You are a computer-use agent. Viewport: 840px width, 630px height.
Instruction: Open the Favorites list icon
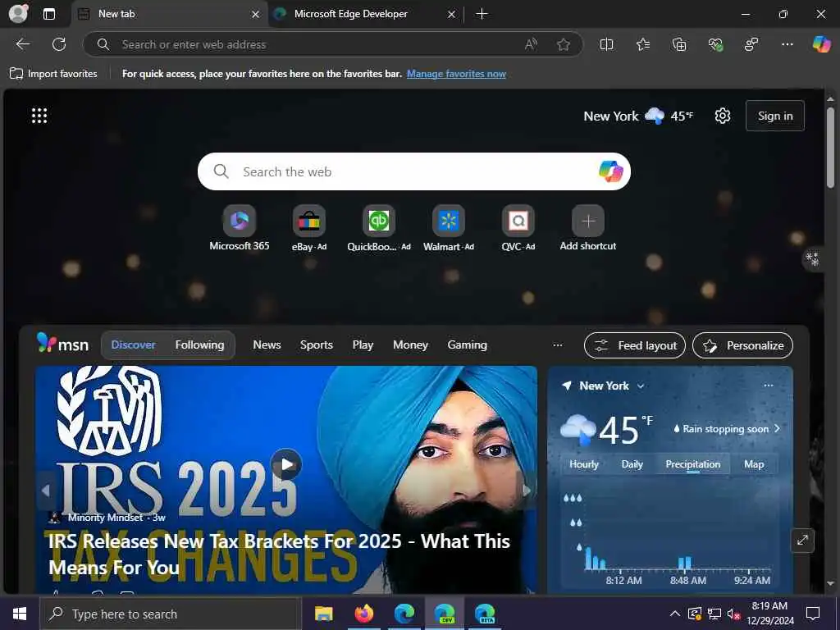pos(643,44)
